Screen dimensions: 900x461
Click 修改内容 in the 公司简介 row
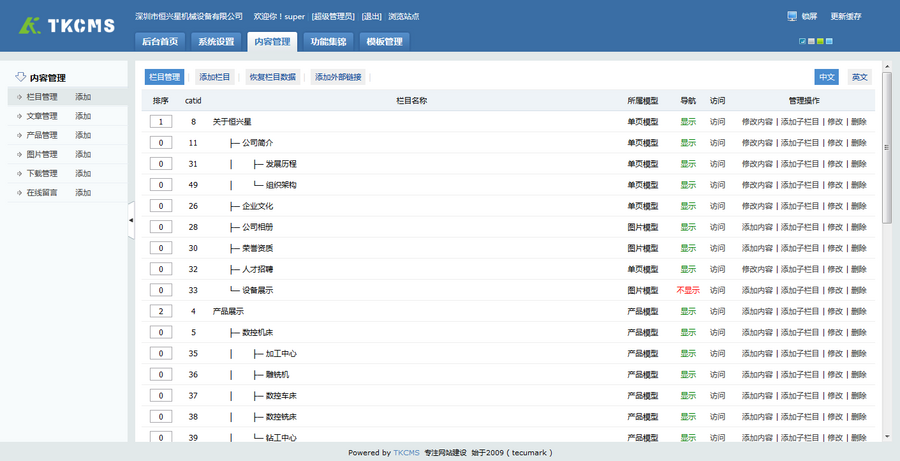pos(757,143)
